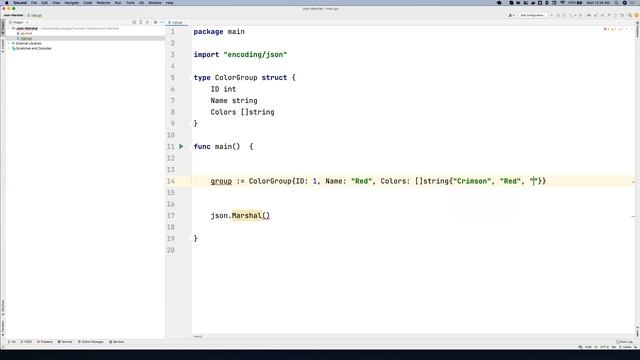The height and width of the screenshot is (360, 640).
Task: Open the Code menu
Action: tap(88, 3)
